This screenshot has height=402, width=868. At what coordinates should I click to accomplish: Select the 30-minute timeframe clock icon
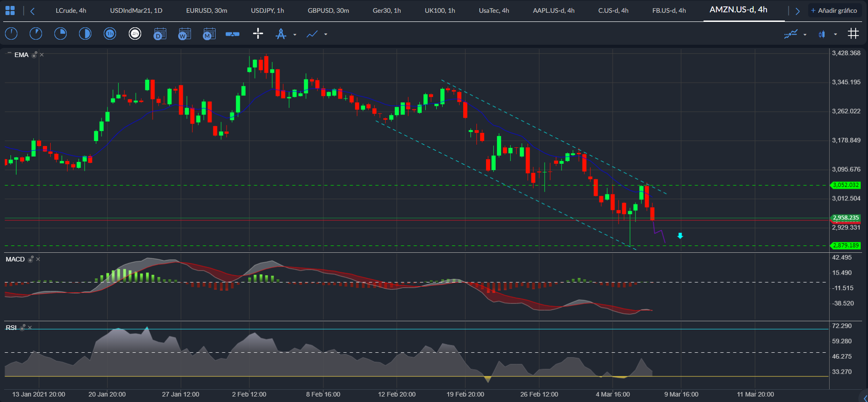click(x=85, y=33)
